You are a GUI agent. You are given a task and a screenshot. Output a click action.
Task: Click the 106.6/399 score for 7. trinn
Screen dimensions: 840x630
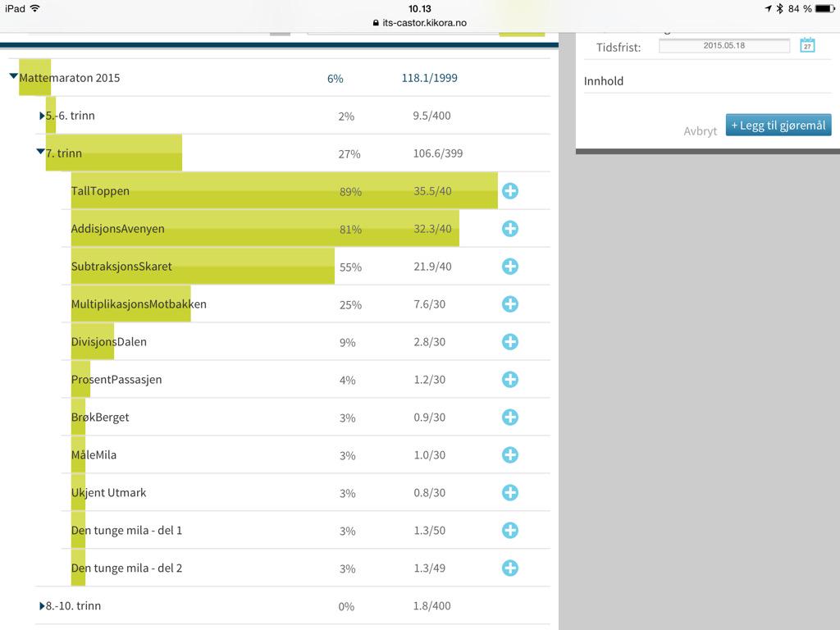438,153
